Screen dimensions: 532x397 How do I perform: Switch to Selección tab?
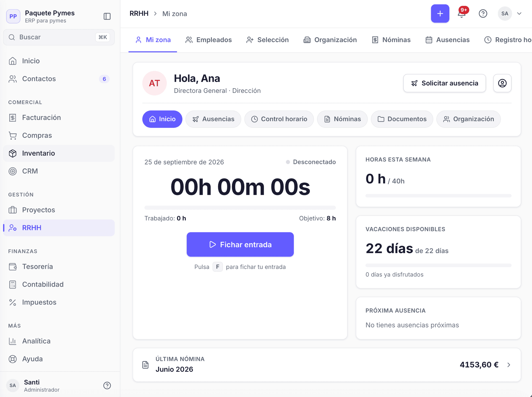267,40
